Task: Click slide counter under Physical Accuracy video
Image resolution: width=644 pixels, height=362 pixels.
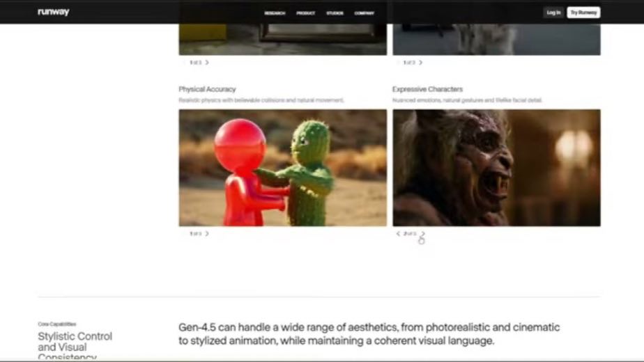Action: pyautogui.click(x=195, y=233)
